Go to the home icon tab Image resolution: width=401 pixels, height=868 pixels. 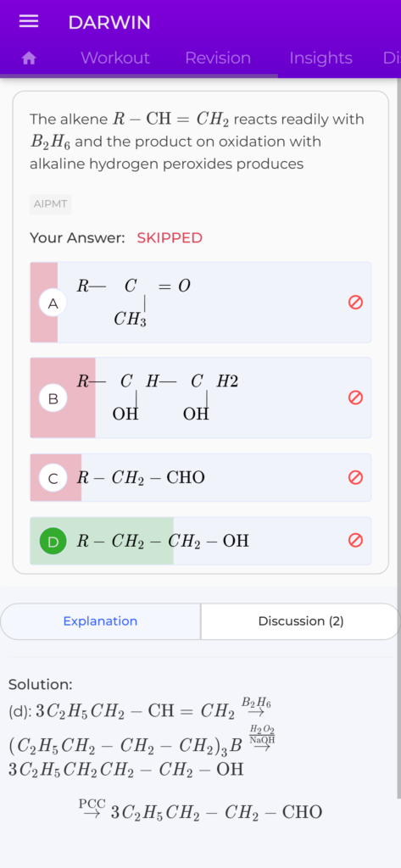29,58
